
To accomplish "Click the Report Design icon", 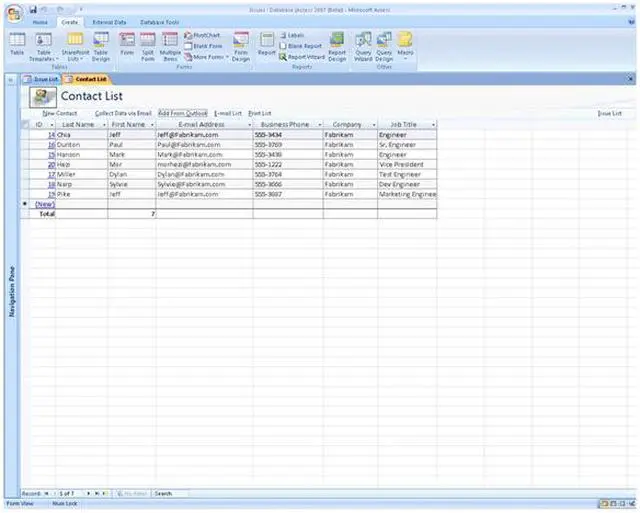I will (x=337, y=44).
